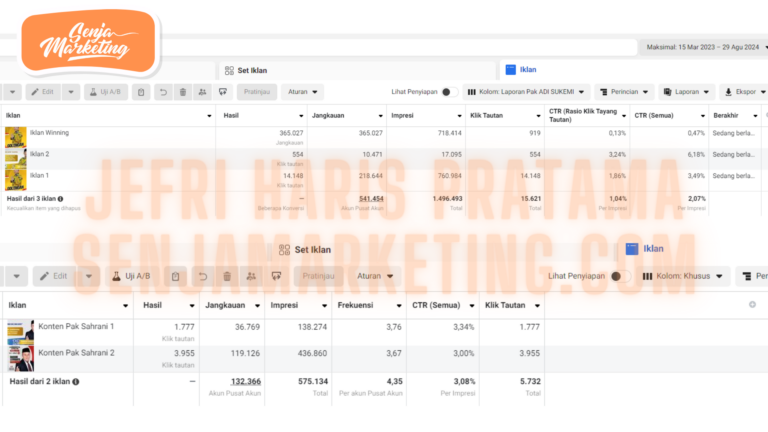The width and height of the screenshot is (768, 432).
Task: Click the undo arrow icon in upper toolbar
Action: coord(162,92)
